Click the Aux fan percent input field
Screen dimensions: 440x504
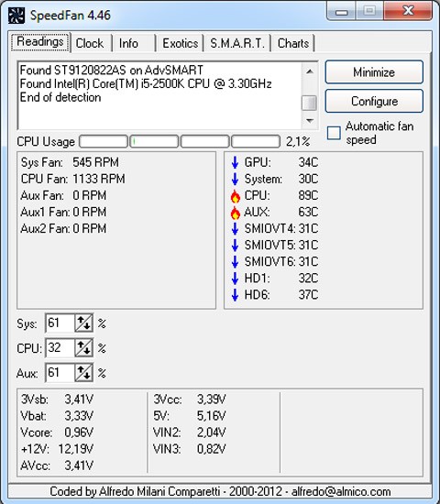[60, 373]
